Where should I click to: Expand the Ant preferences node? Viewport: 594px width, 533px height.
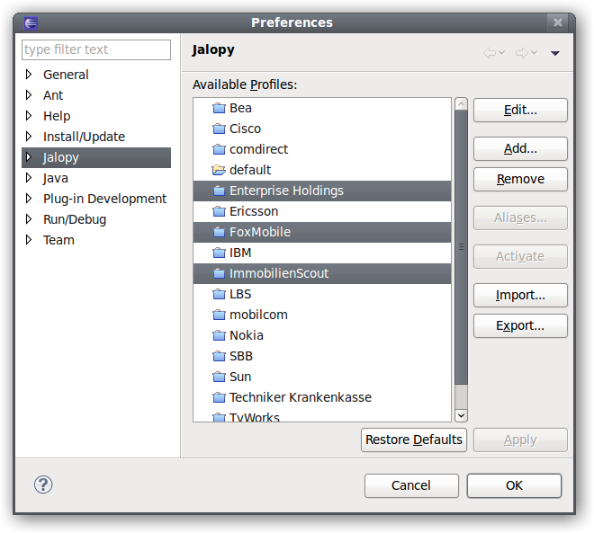[29, 95]
